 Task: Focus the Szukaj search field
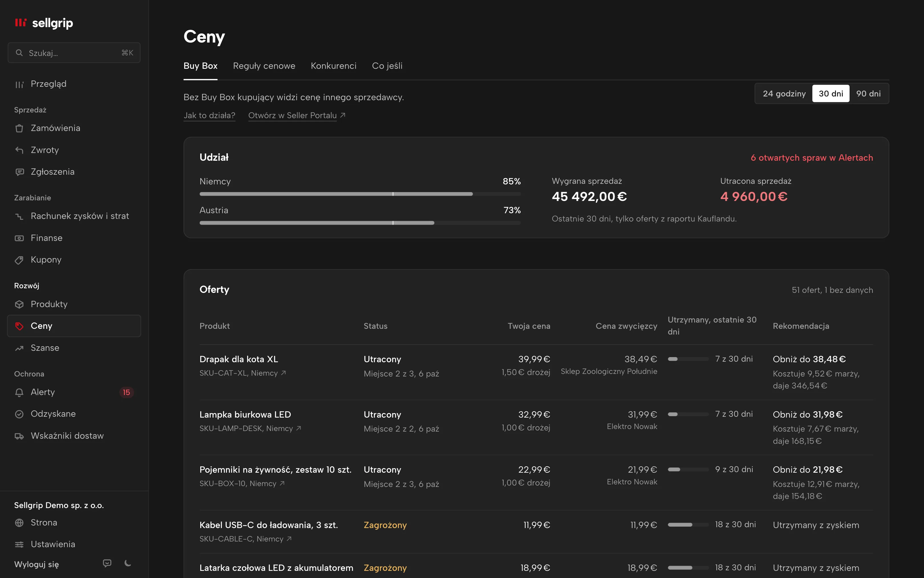pos(74,53)
